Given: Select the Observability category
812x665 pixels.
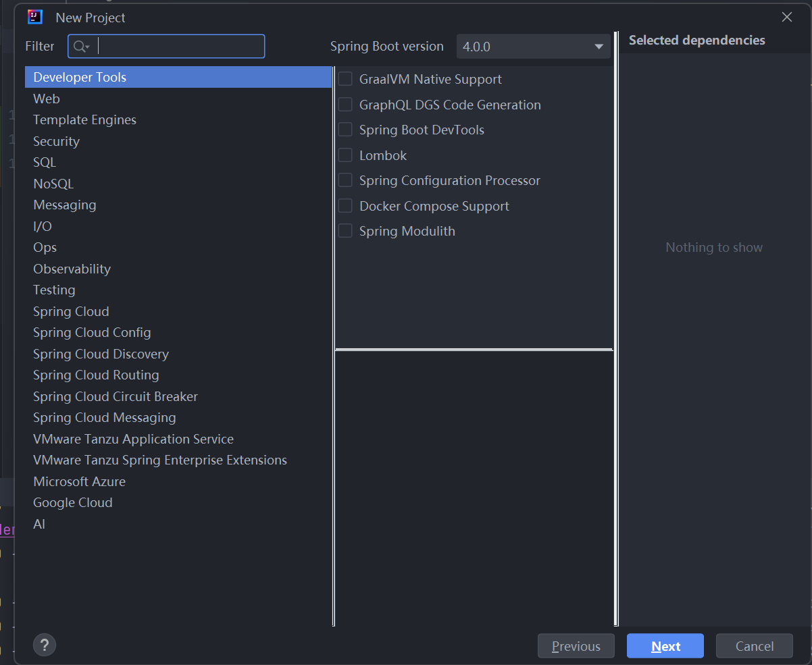Looking at the screenshot, I should click(x=178, y=269).
